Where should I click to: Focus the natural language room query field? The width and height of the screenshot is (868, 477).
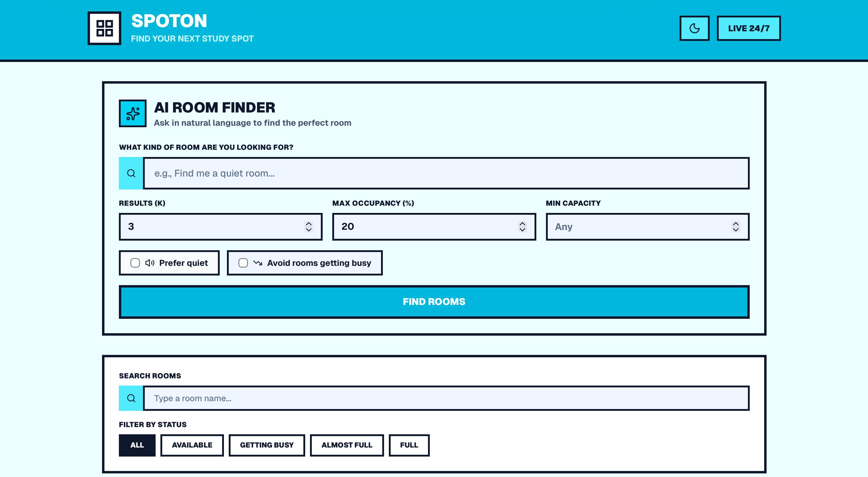(x=446, y=173)
